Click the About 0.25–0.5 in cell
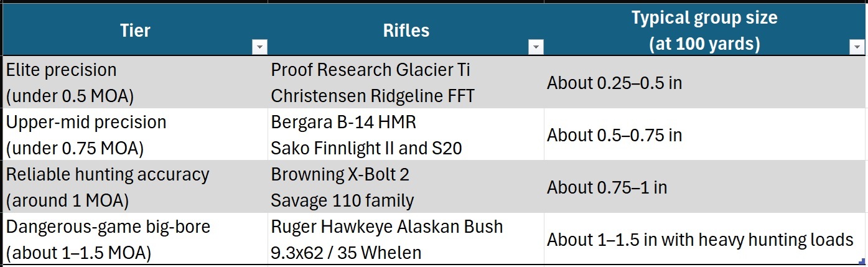The image size is (868, 267). [614, 83]
